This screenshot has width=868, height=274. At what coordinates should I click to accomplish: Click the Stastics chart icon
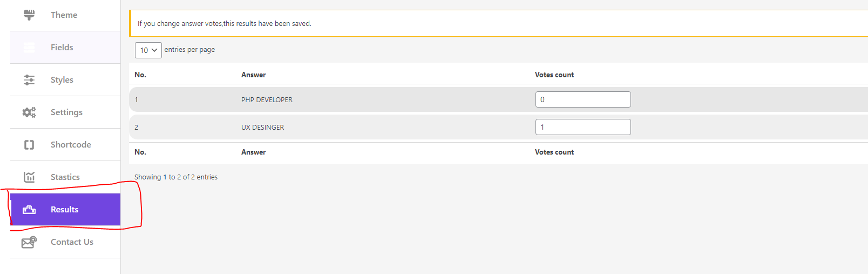(x=29, y=177)
